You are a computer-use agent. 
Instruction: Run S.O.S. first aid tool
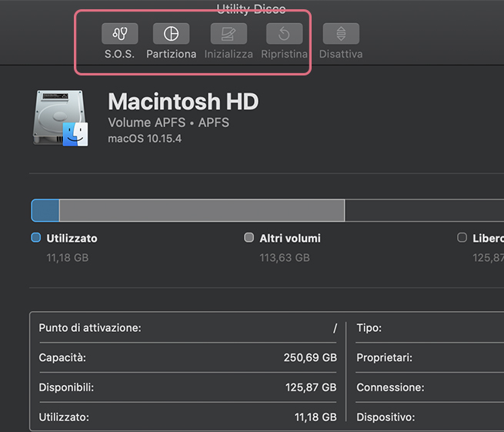pos(119,33)
